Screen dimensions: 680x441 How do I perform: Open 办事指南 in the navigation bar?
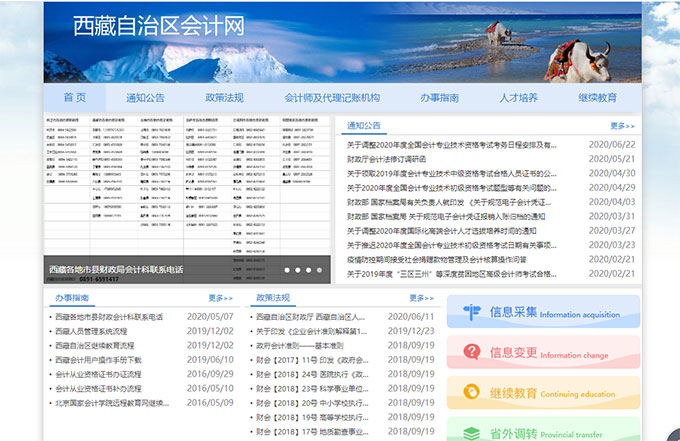pos(439,98)
